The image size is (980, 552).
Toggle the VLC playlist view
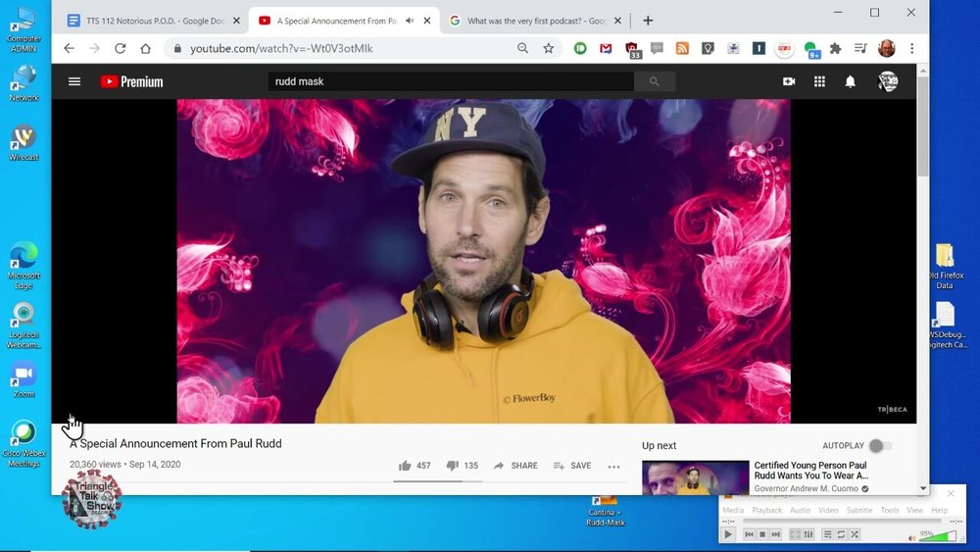(x=827, y=534)
